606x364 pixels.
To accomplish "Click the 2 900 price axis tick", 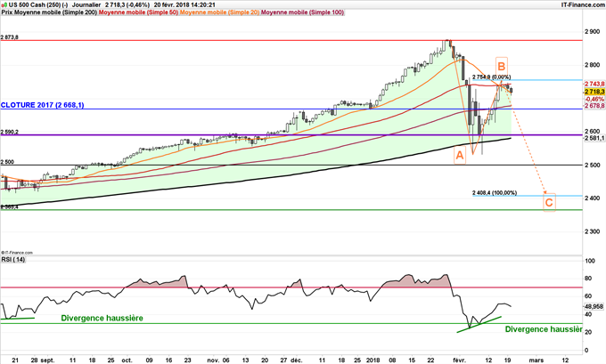I will 593,32.
